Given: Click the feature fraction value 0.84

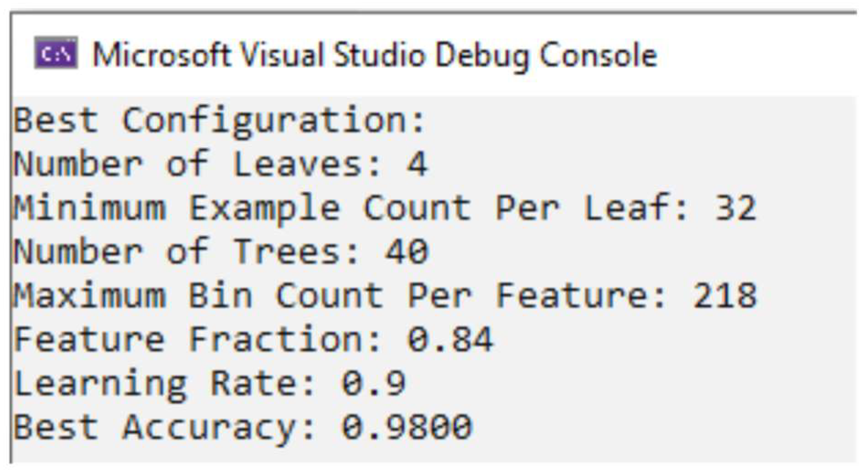Looking at the screenshot, I should (450, 340).
